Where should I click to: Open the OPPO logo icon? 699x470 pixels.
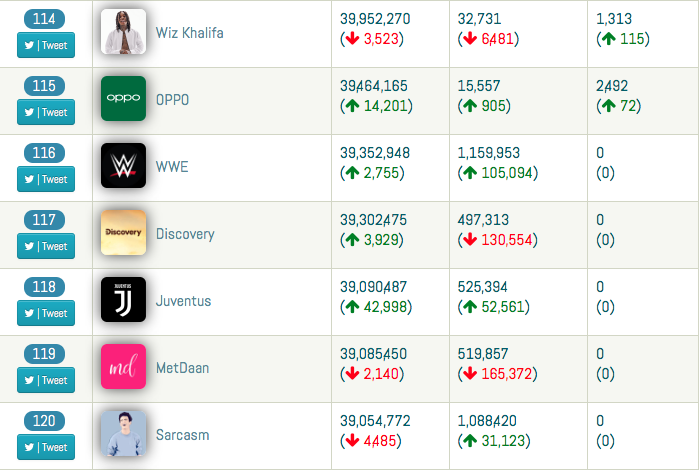(123, 99)
